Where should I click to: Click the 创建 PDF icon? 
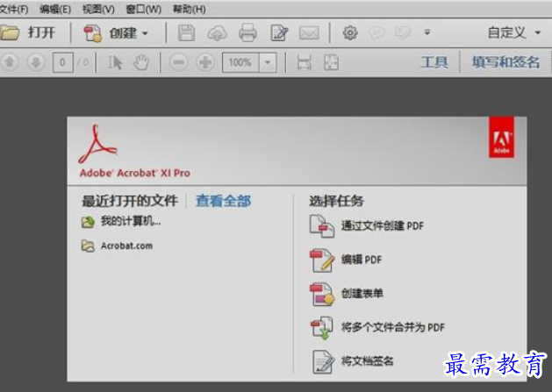pos(93,33)
